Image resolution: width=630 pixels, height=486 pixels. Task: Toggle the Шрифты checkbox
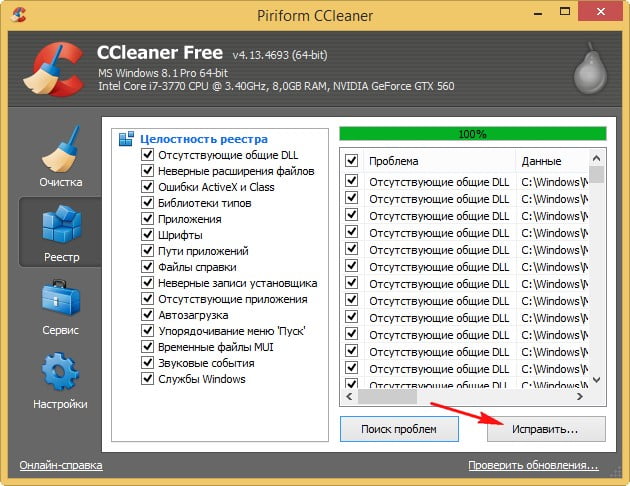pos(147,235)
